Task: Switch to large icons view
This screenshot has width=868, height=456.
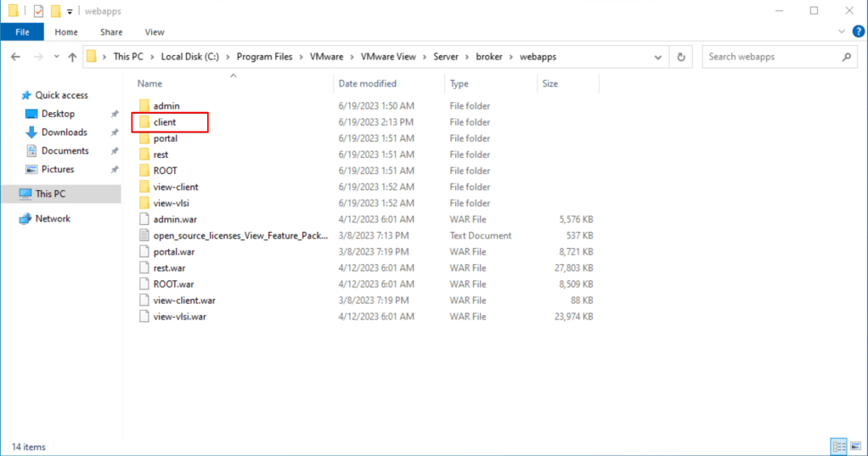Action: pos(856,446)
